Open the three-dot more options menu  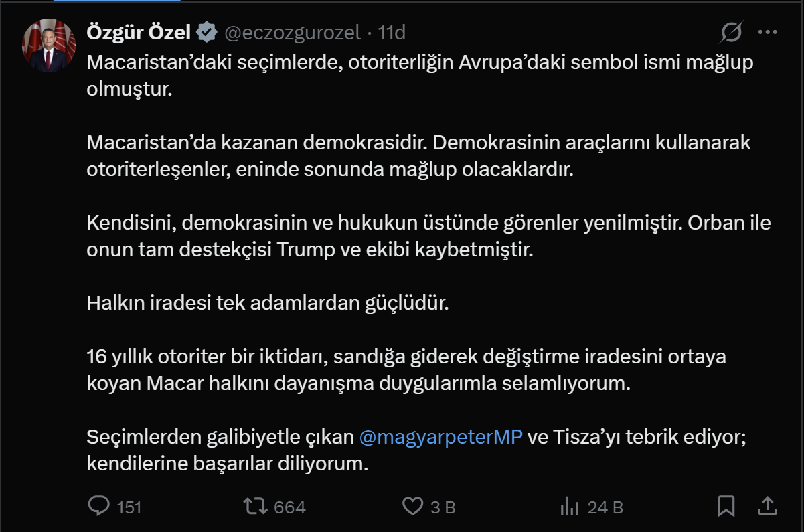[767, 32]
